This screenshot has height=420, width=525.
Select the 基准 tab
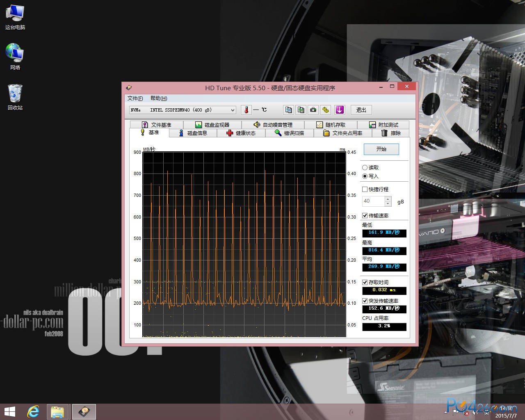tap(149, 132)
